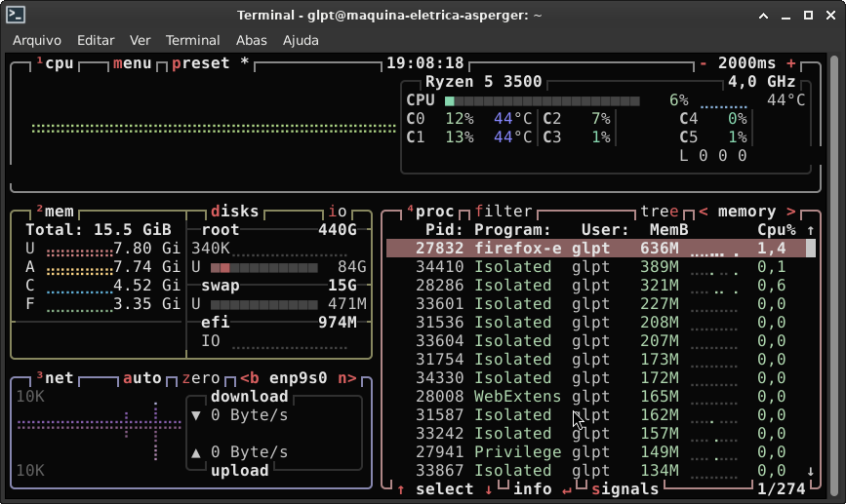Click zero to reset net totals
The image size is (846, 504).
pyautogui.click(x=201, y=378)
